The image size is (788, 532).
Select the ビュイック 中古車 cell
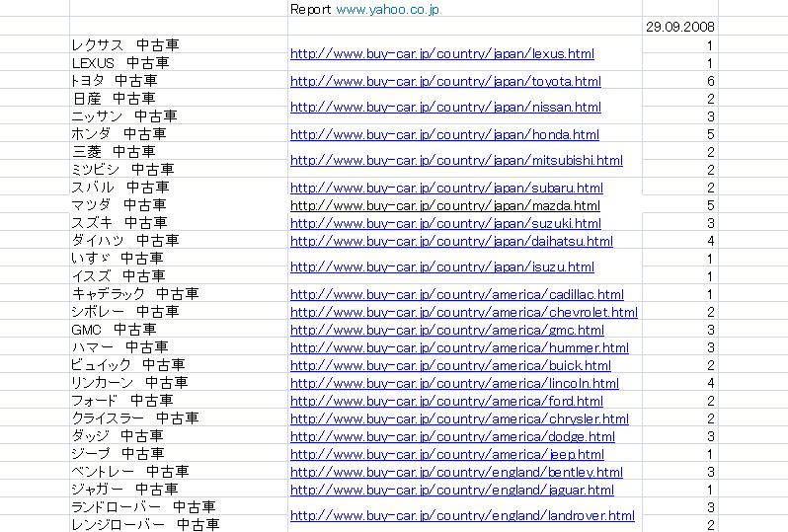179,365
